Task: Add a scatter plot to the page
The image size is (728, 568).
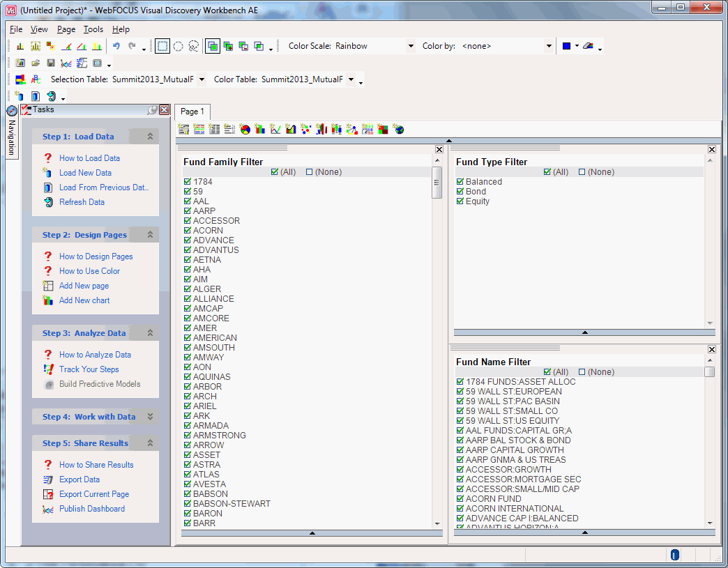Action: [306, 130]
